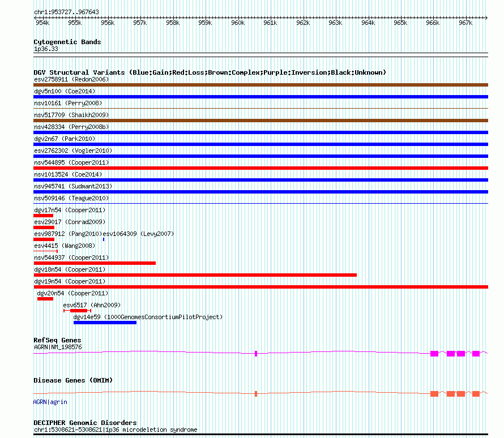This screenshot has width=504, height=438.
Task: Click the small orange OMIM exon near 960.5k
Action: coord(256,394)
